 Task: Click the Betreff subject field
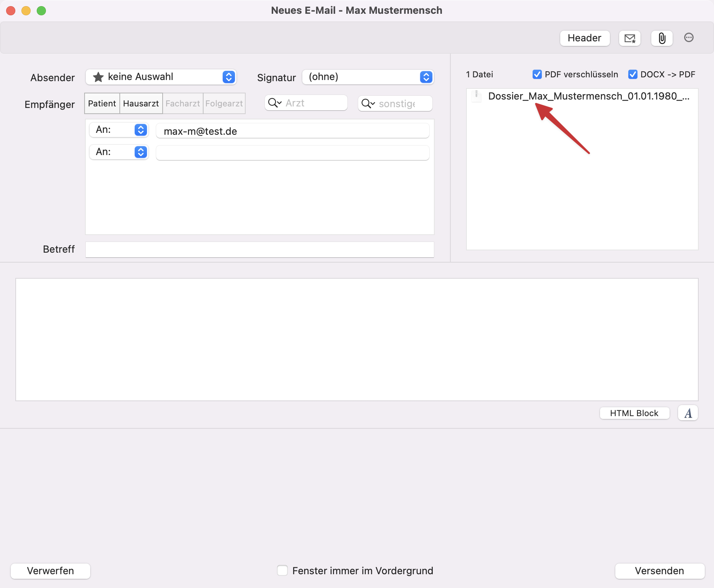tap(260, 250)
